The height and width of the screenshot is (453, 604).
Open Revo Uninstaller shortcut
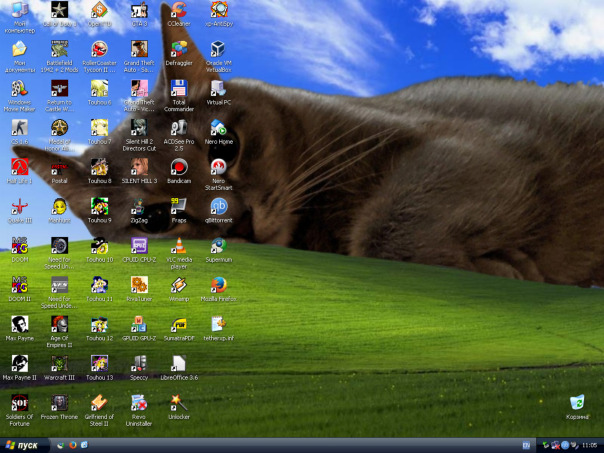(139, 403)
